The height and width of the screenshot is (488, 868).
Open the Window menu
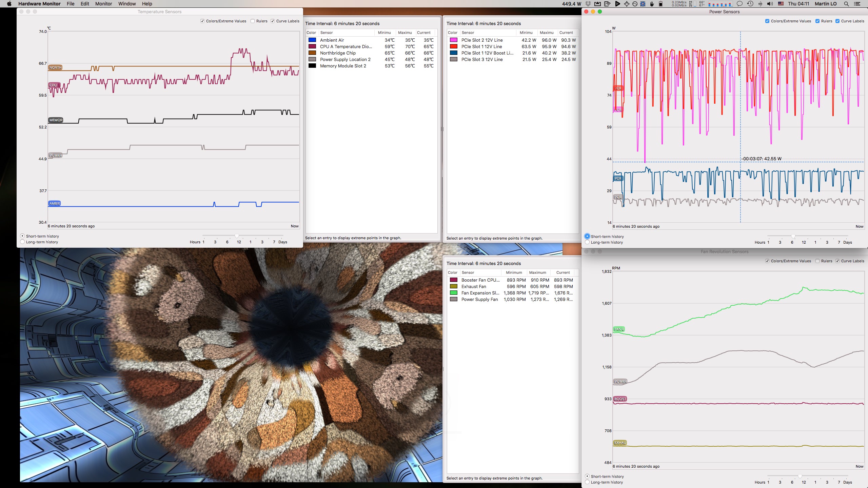(x=127, y=4)
